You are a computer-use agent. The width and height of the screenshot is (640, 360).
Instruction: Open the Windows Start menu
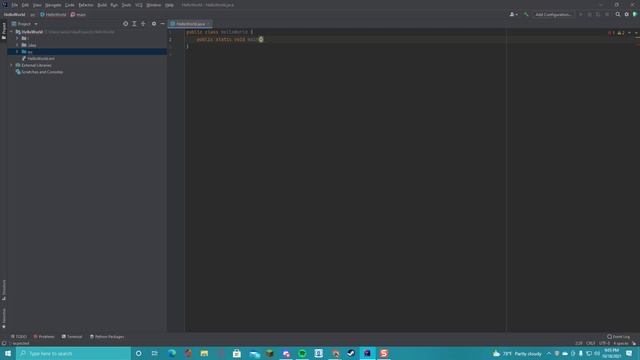pyautogui.click(x=8, y=353)
